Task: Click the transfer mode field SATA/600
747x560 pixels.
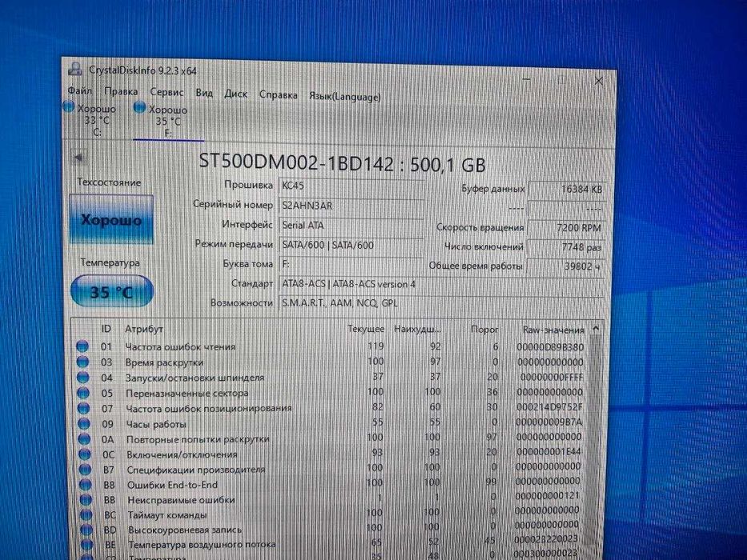Action: click(x=351, y=246)
